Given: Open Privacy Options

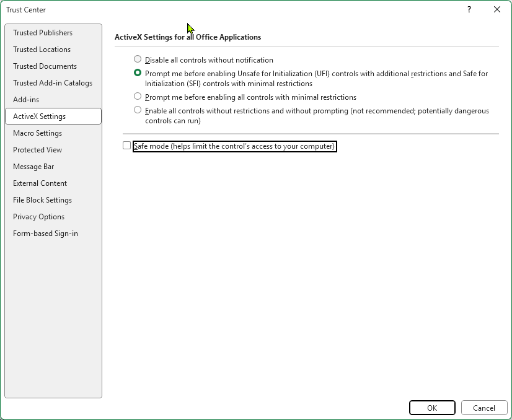Looking at the screenshot, I should pos(38,216).
